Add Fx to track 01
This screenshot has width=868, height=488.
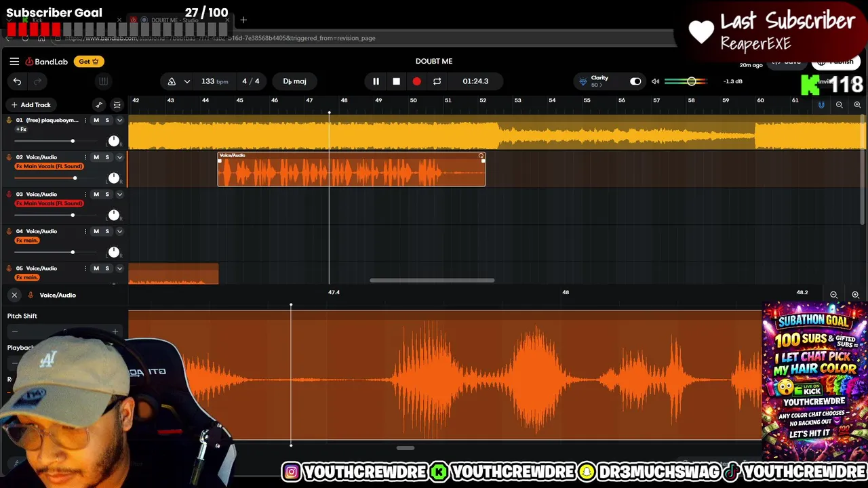click(22, 129)
